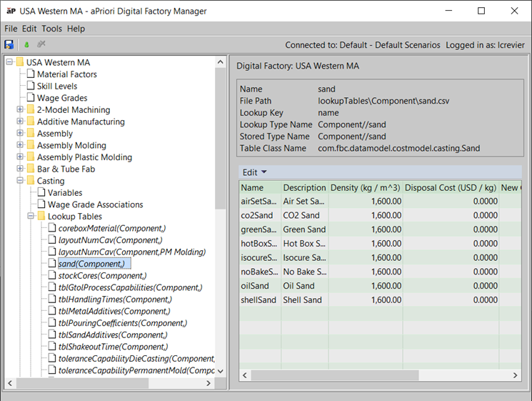The width and height of the screenshot is (532, 401).
Task: Expand the 2-Model Machining node
Action: [x=20, y=109]
